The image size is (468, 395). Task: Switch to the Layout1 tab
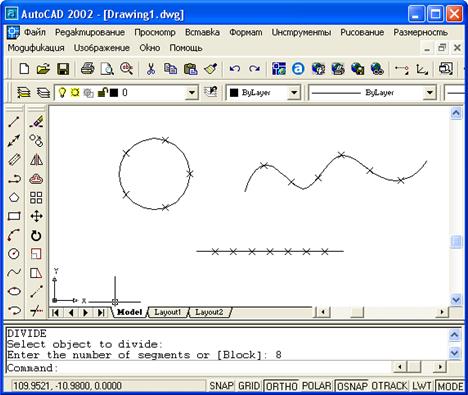(x=167, y=312)
